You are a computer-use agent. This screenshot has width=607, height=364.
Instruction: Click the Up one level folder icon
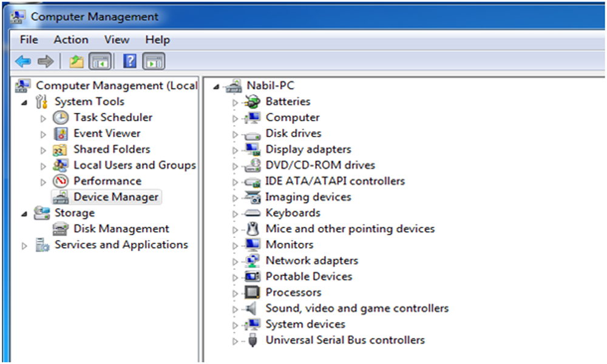(76, 61)
